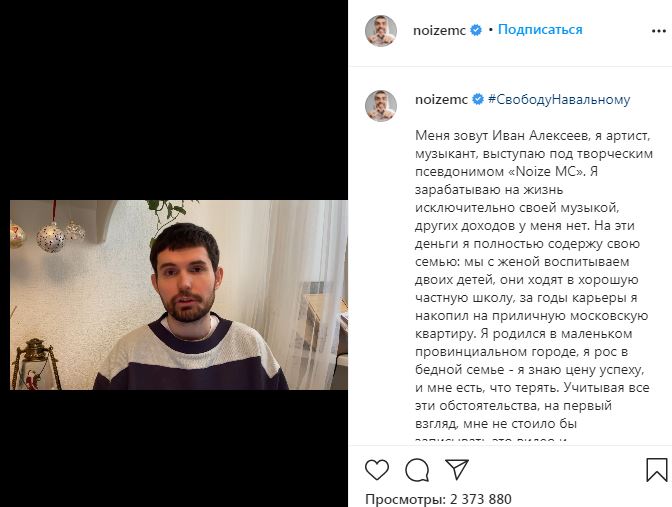The image size is (672, 507).
Task: Open noizemc username in the top header
Action: (x=439, y=31)
